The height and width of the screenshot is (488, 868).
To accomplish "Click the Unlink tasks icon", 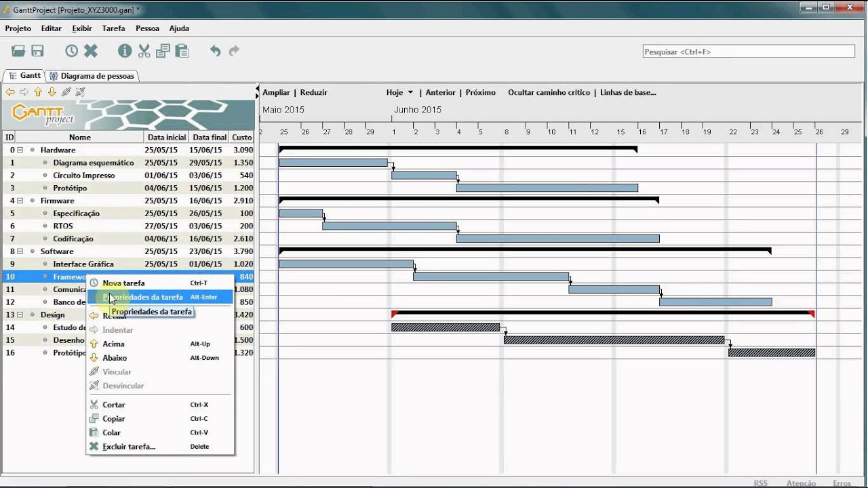I will 80,92.
